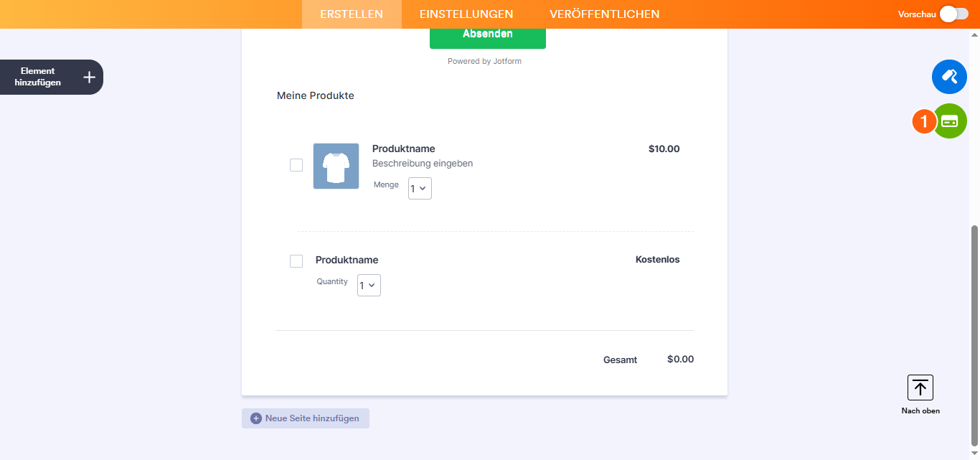Open the Quantity dropdown of second product
Viewport: 980px width, 460px height.
point(369,285)
